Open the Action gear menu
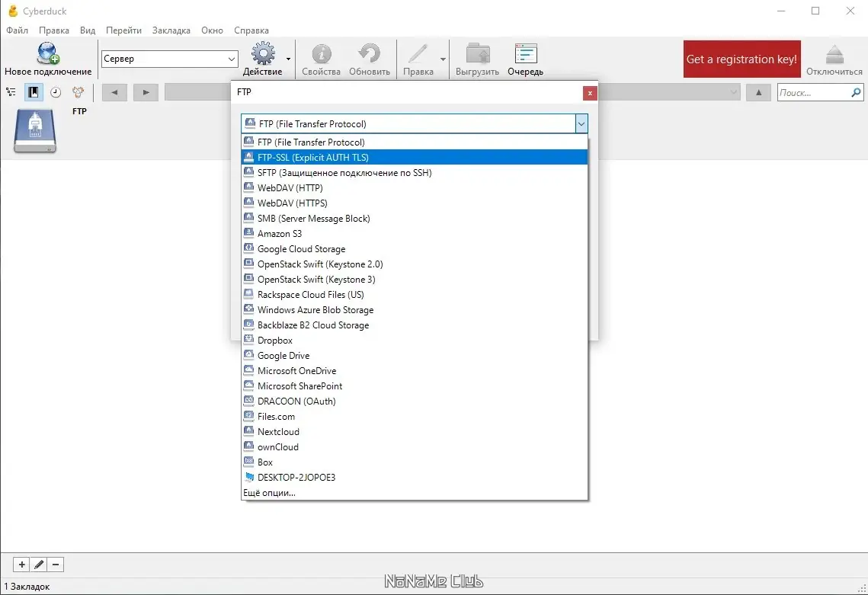Viewport: 868px width, 595px height. pos(262,59)
